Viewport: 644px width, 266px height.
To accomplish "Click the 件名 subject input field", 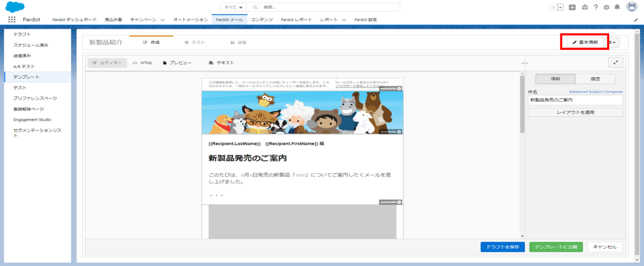I will [575, 100].
